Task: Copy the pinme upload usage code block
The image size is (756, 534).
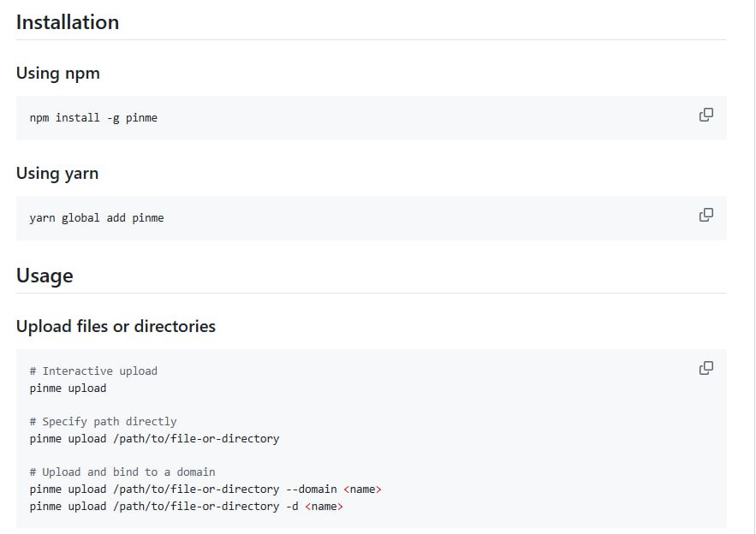Action: 705,368
